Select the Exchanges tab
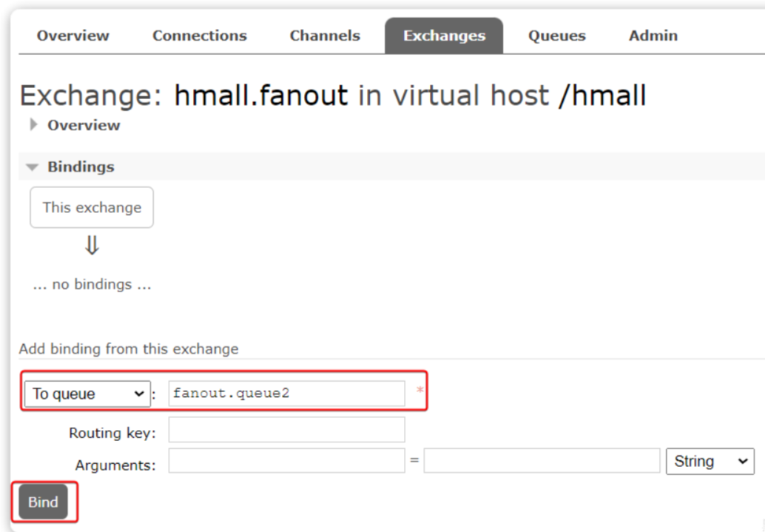 [x=444, y=36]
